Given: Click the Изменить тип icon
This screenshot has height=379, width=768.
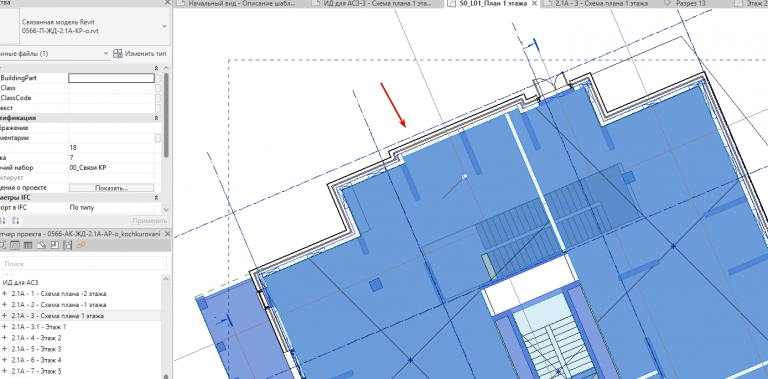Looking at the screenshot, I should tap(118, 53).
